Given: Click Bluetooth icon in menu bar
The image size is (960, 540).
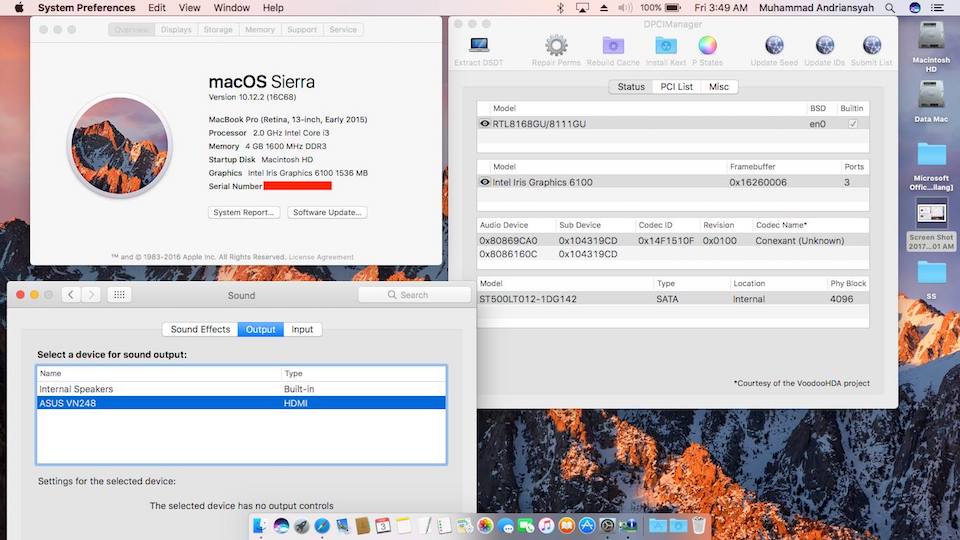Looking at the screenshot, I should coord(560,8).
